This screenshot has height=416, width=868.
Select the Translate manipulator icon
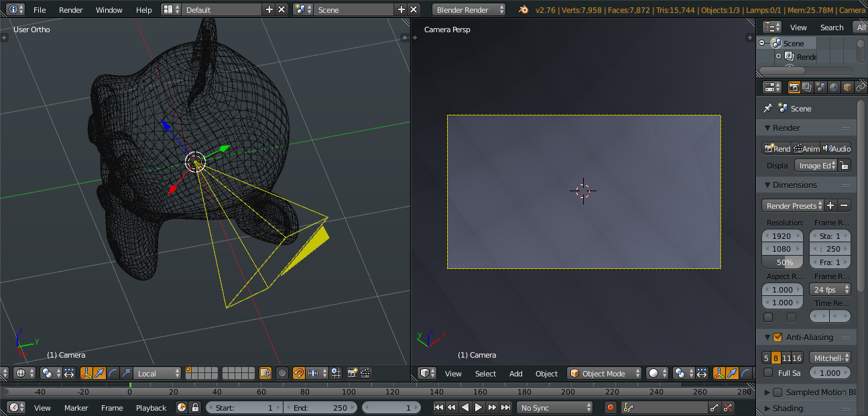tap(99, 373)
